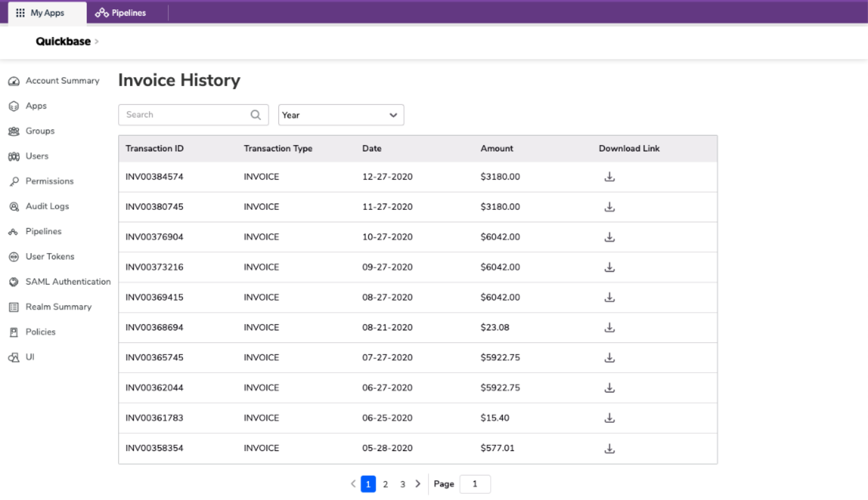The height and width of the screenshot is (500, 868).
Task: Click the amount $577.01
Action: (x=497, y=448)
